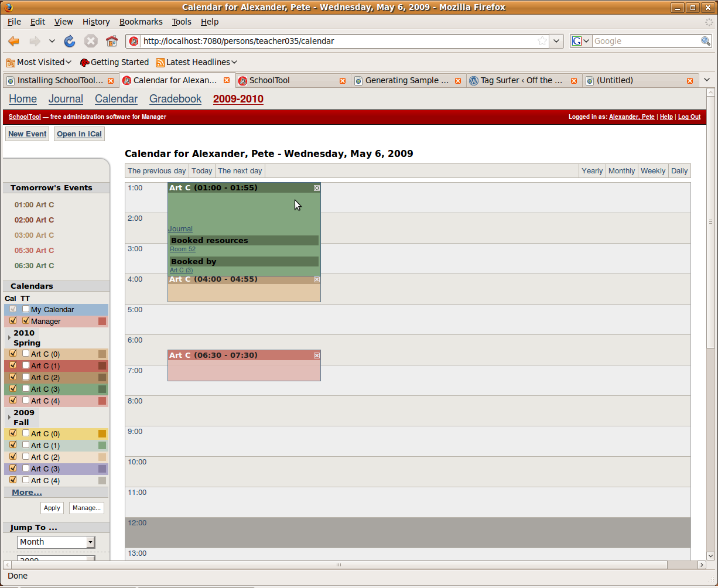
Task: Click the bookmark star in the URL bar
Action: (x=542, y=41)
